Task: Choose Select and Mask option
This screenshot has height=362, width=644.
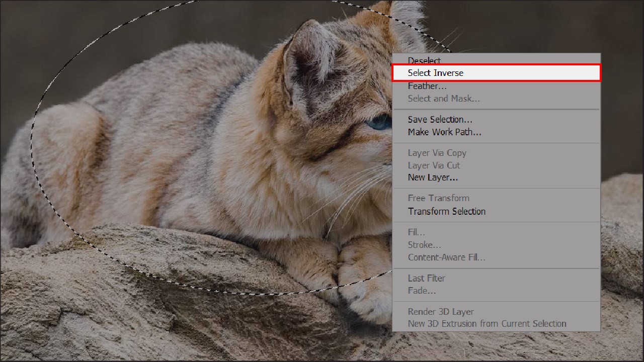Action: pos(443,99)
